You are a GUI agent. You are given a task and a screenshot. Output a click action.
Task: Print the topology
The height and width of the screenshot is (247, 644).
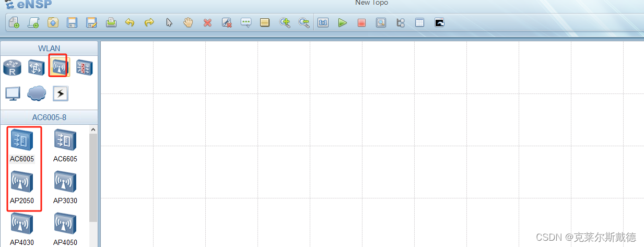coord(111,22)
